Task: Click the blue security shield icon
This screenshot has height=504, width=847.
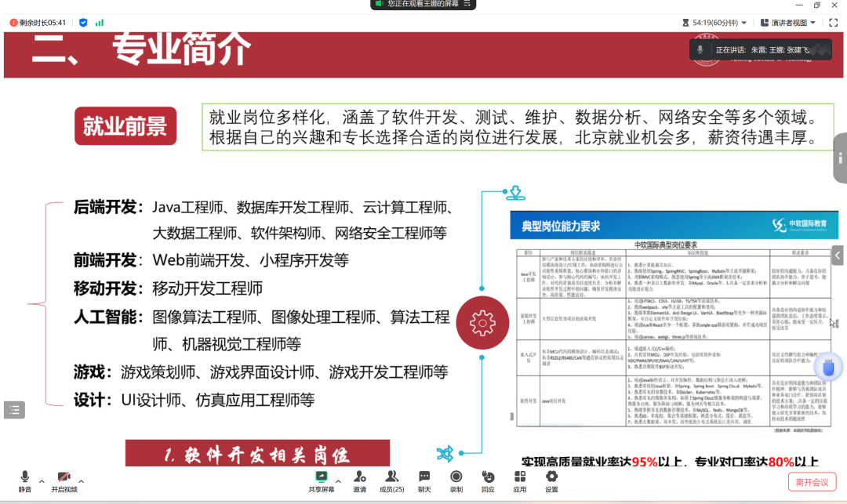Action: pos(83,23)
